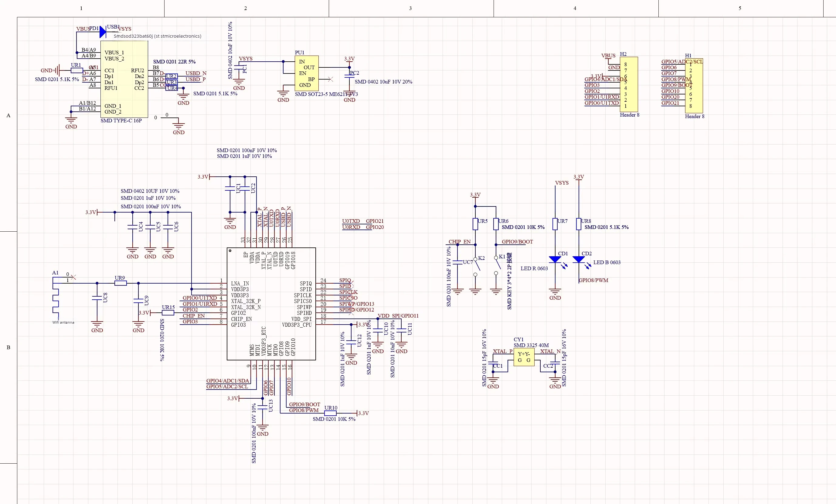Select the U0RXD GPIO20 net label

(363, 227)
